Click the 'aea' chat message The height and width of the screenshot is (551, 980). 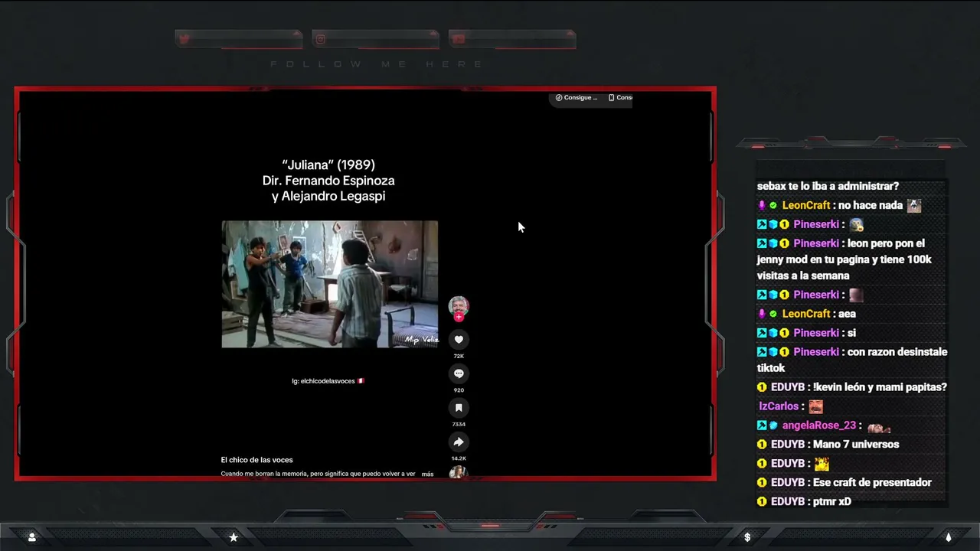pos(847,314)
